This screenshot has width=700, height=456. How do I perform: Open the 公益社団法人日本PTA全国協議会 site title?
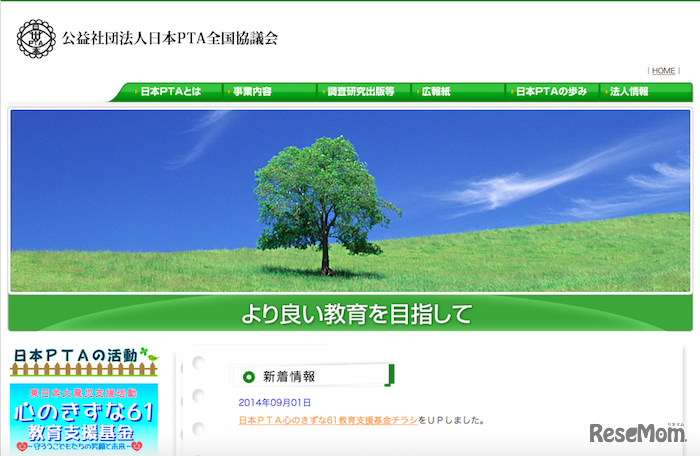point(170,38)
